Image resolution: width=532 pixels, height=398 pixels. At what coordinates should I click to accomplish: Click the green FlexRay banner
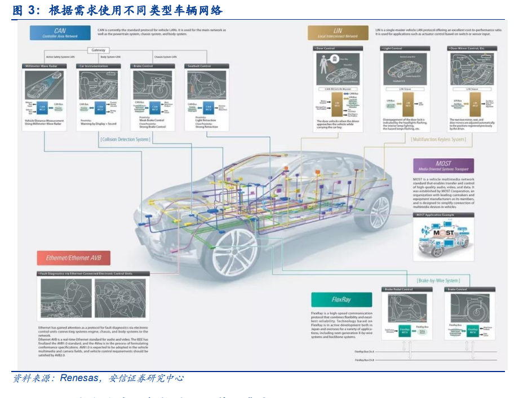point(342,299)
